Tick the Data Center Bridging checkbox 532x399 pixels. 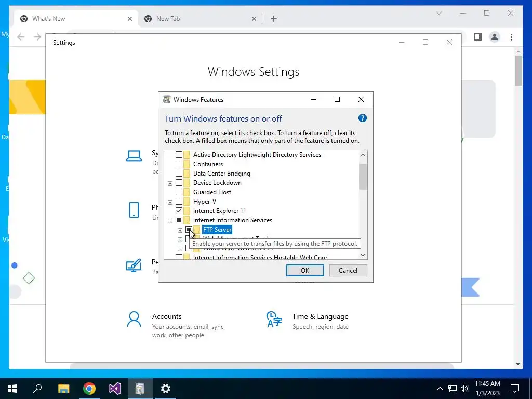(179, 174)
